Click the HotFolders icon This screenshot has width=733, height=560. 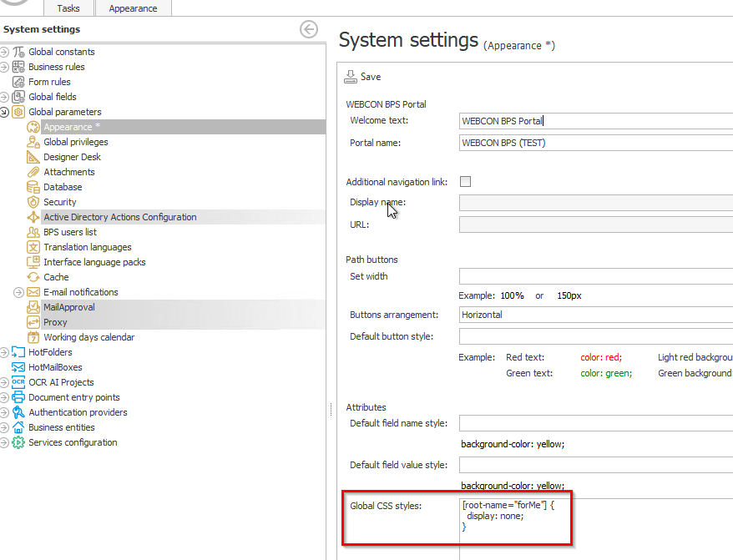(18, 352)
